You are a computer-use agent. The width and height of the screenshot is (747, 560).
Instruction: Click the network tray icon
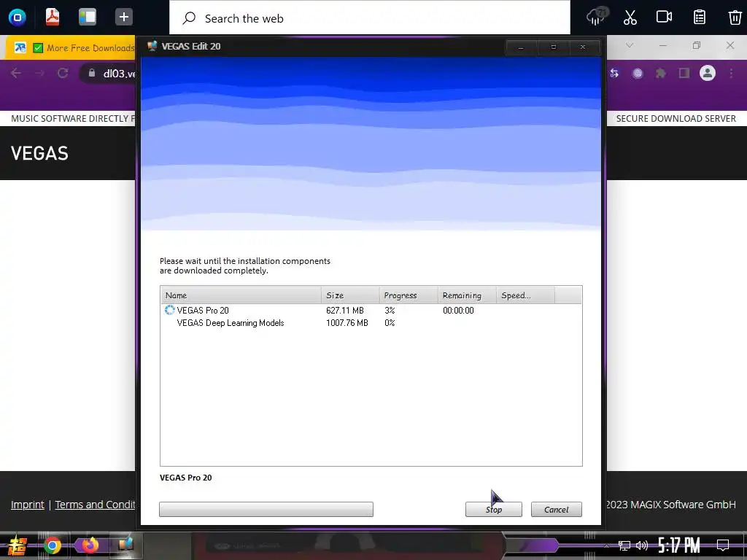coord(624,545)
